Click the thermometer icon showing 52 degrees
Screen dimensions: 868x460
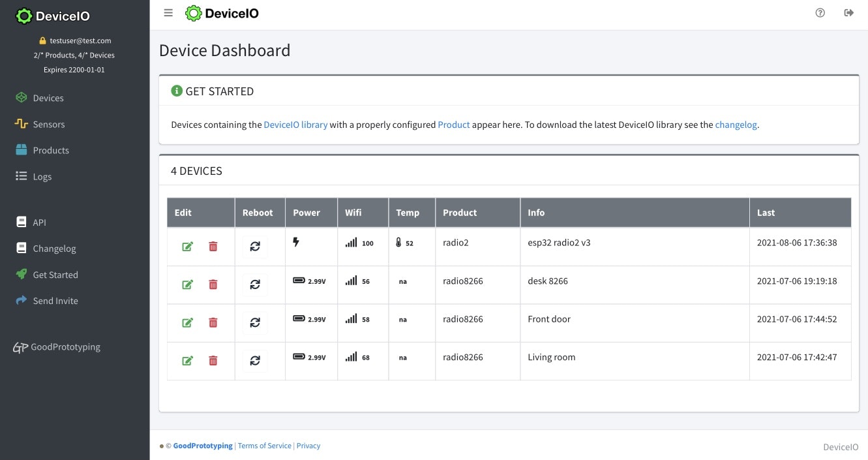click(398, 242)
